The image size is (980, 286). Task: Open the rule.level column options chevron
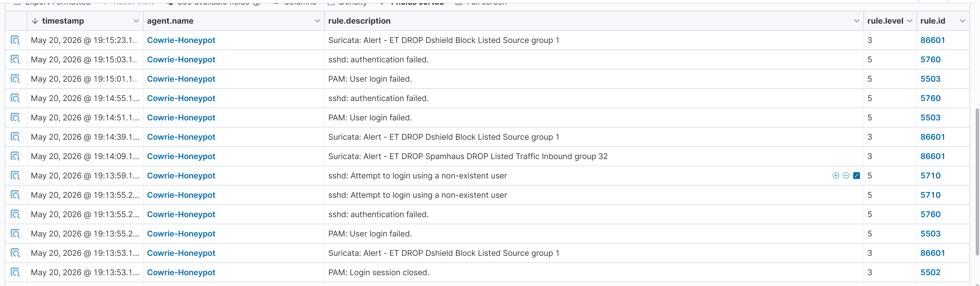tap(910, 21)
